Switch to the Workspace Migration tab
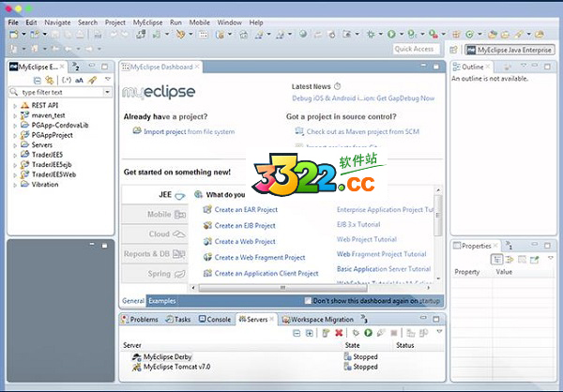Image resolution: width=563 pixels, height=392 pixels. click(318, 319)
